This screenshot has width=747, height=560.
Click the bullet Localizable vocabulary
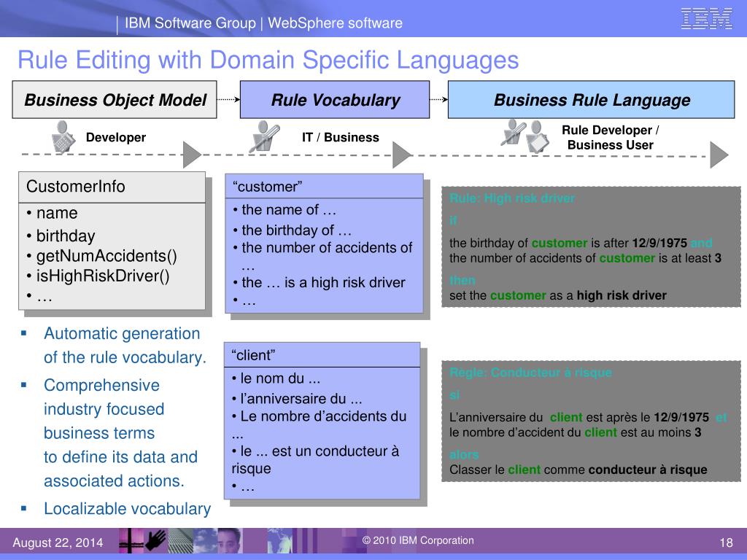(127, 508)
